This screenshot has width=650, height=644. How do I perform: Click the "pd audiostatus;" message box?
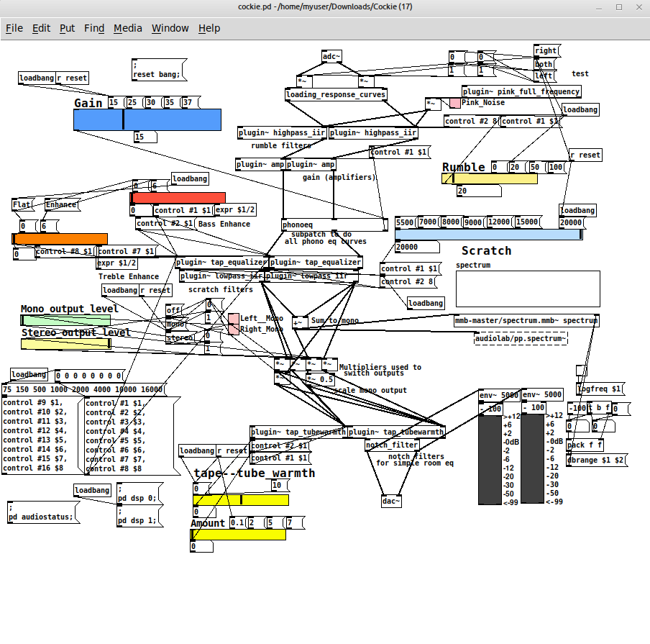point(43,512)
